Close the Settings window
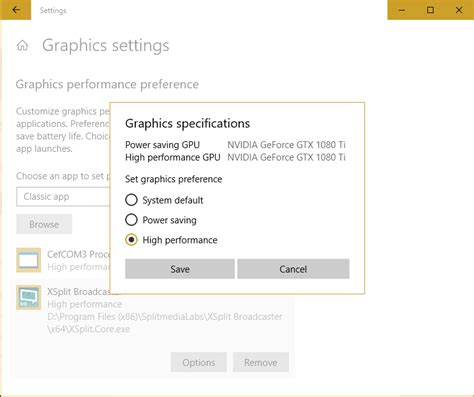Image resolution: width=474 pixels, height=397 pixels. pyautogui.click(x=459, y=10)
